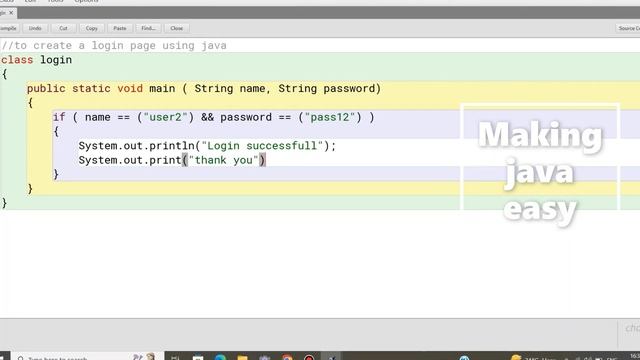Click the 'pass12' string literal
This screenshot has width=640, height=360.
[330, 117]
